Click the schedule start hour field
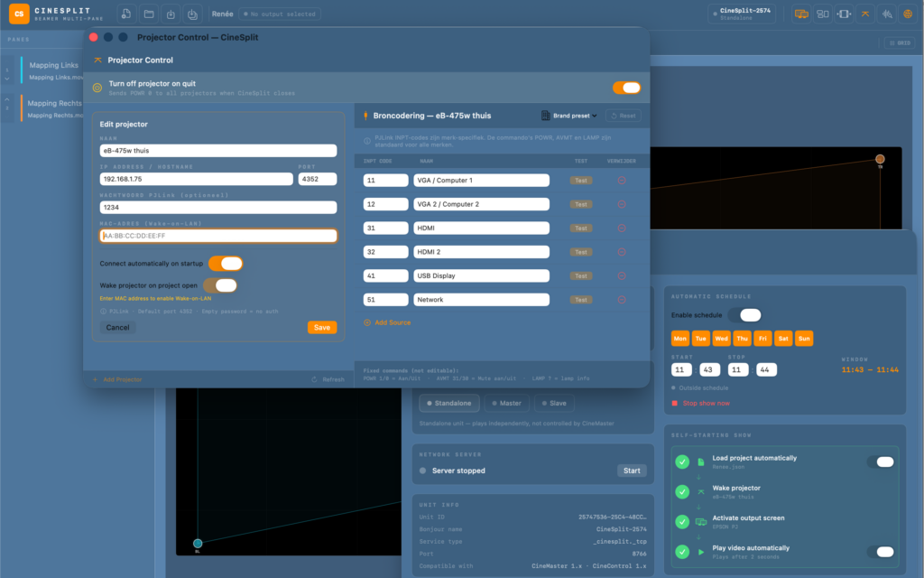Image resolution: width=924 pixels, height=578 pixels. pyautogui.click(x=681, y=369)
